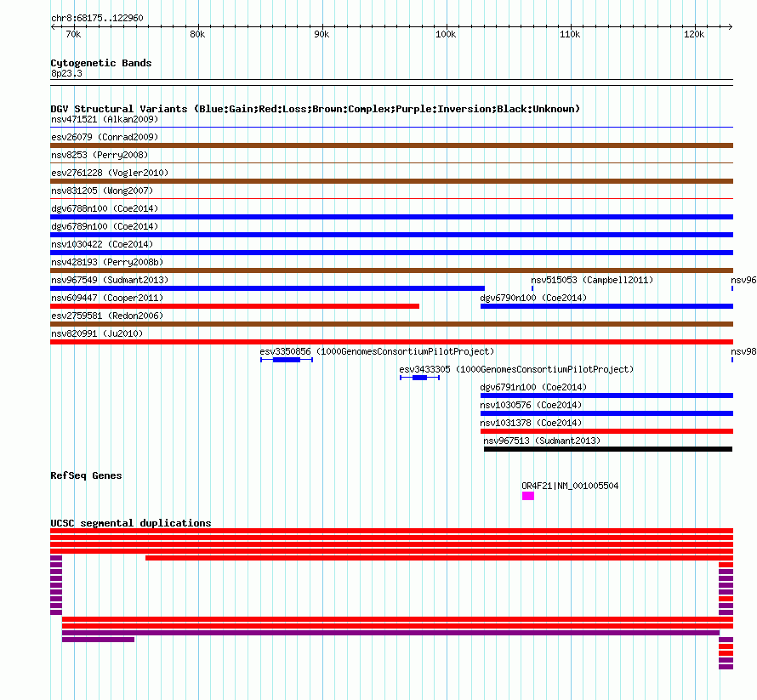Click the nsv1030576 (Coe2014) blue bar

click(606, 413)
